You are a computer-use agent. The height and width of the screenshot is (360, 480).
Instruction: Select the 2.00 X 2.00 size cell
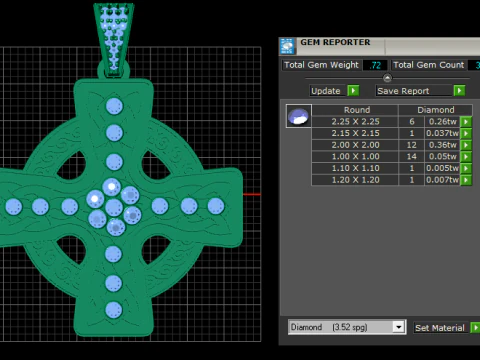[x=355, y=145]
